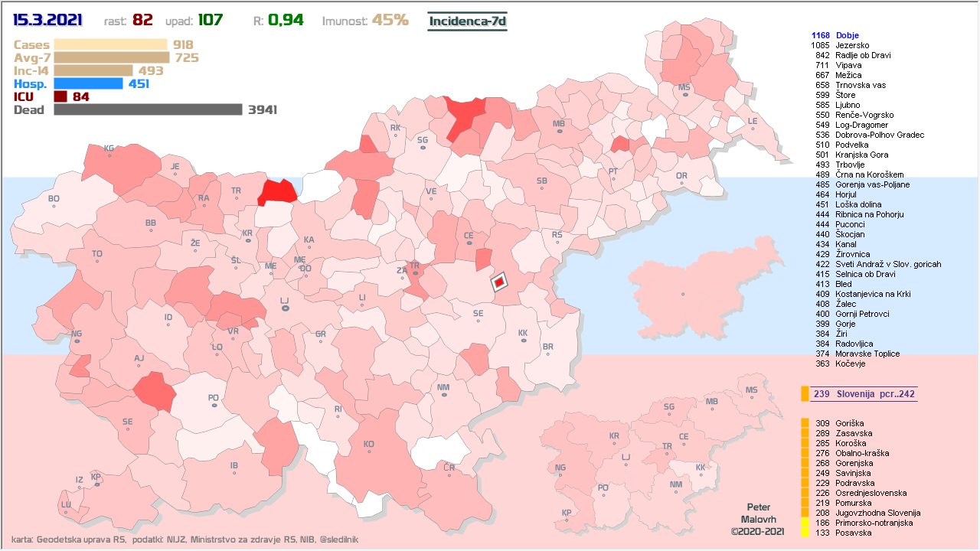Viewport: 980px width, 551px height.
Task: Click the blue Hosp. bar
Action: click(88, 83)
